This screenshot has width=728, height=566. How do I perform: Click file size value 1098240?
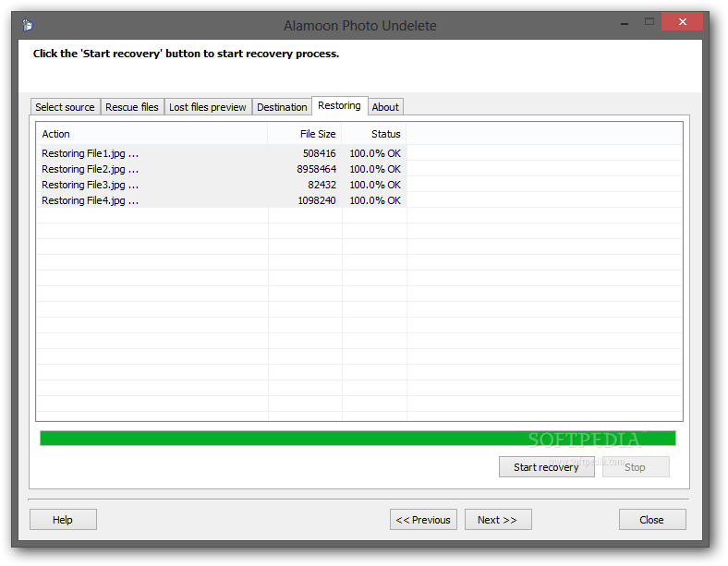(317, 201)
